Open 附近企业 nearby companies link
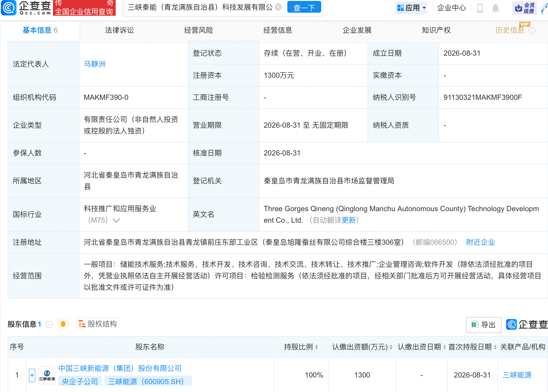Image resolution: width=548 pixels, height=392 pixels. click(480, 242)
